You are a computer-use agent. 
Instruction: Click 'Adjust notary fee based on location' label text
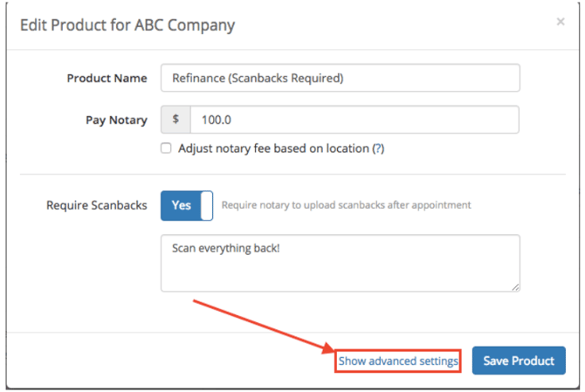click(273, 148)
